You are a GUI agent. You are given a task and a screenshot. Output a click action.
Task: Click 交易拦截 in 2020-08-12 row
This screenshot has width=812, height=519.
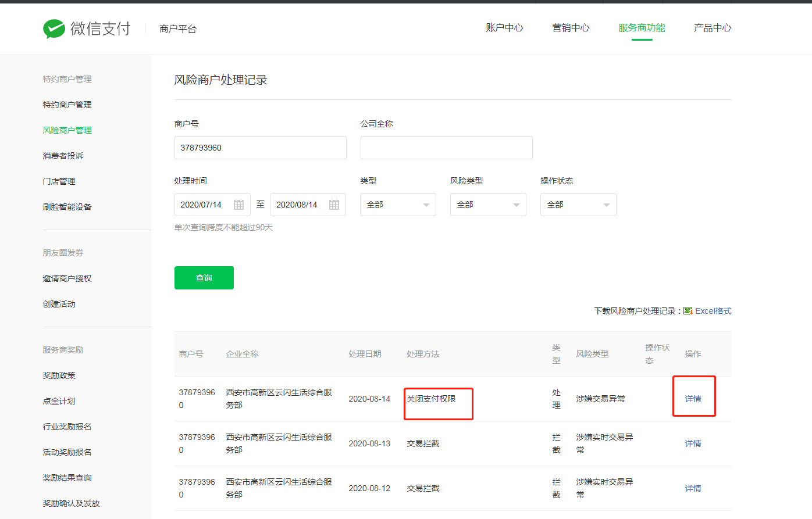click(x=423, y=488)
